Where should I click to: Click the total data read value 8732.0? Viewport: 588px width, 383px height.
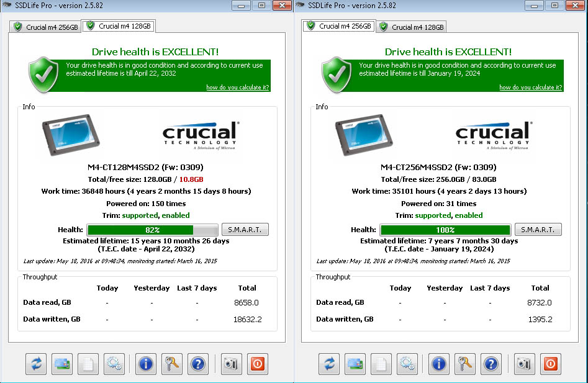click(x=539, y=303)
